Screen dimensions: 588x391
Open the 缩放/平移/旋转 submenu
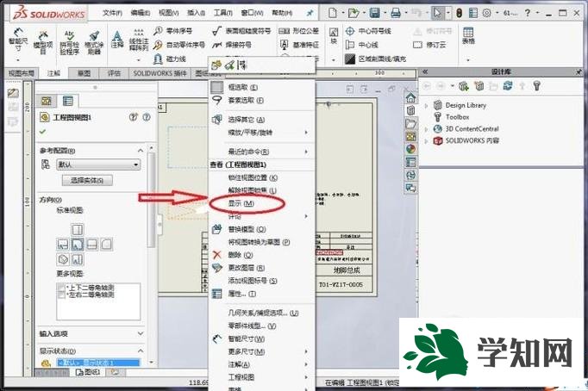click(262, 133)
